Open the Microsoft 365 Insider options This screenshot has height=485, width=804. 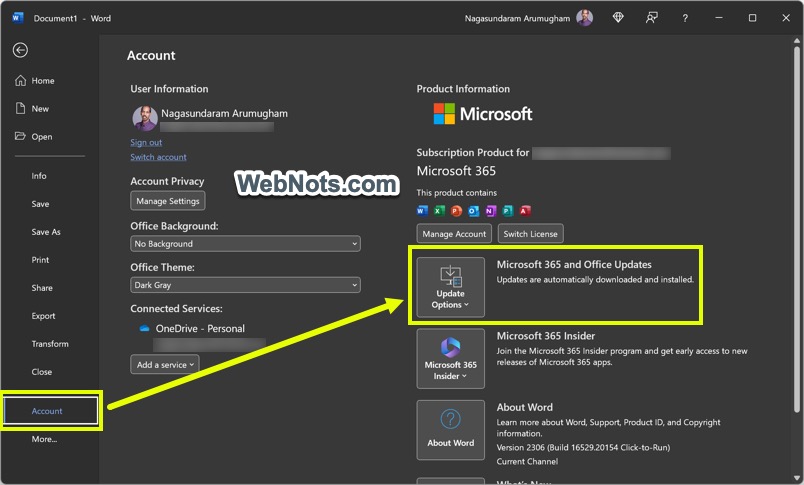(450, 358)
